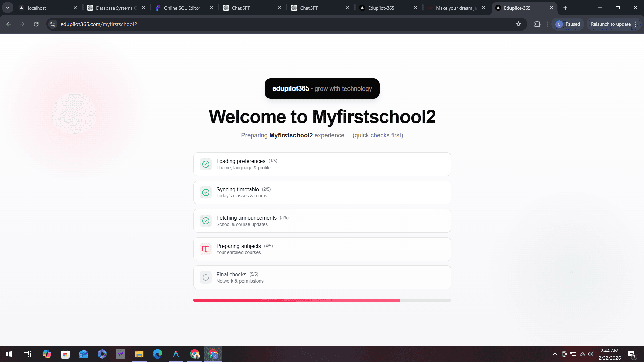The width and height of the screenshot is (644, 362).
Task: Click the pink progress bar below Final checks
Action: point(295,300)
